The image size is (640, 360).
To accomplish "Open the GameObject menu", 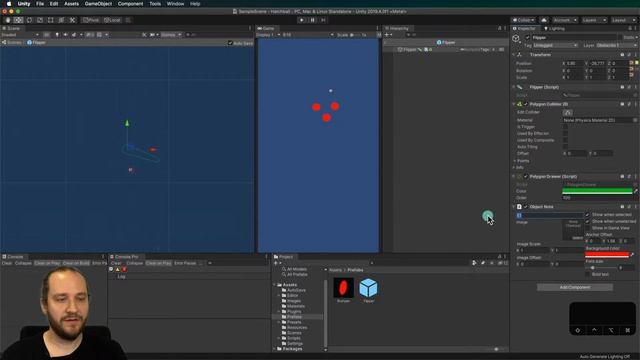I will coord(98,4).
